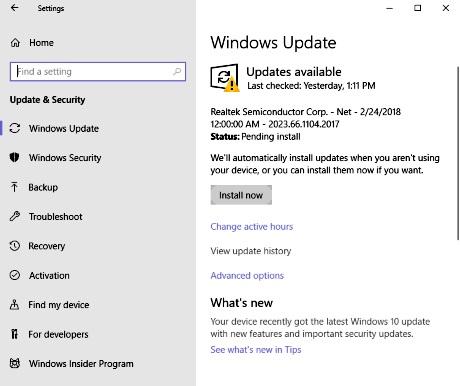Click the Activation checkmark circle icon
Screen dimensions: 460x386
pos(15,275)
